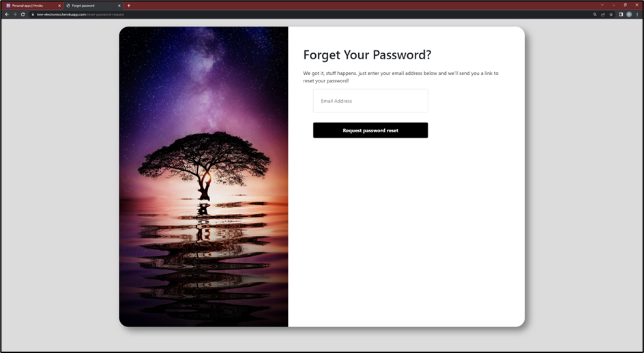
Task: Focus the Email Address input field
Action: tap(370, 101)
